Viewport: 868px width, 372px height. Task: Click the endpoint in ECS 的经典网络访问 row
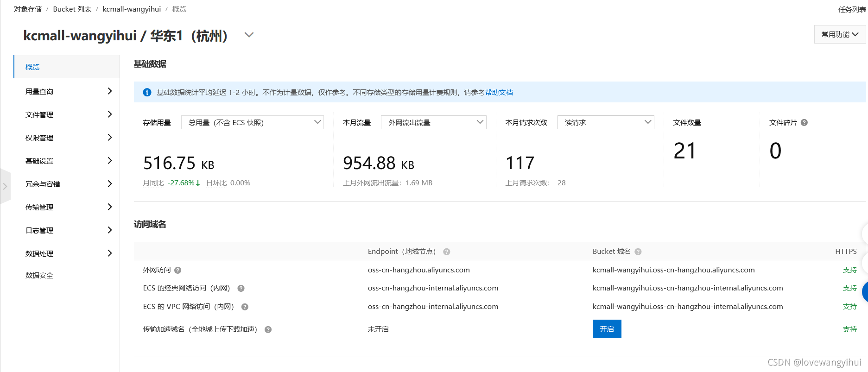pyautogui.click(x=433, y=288)
